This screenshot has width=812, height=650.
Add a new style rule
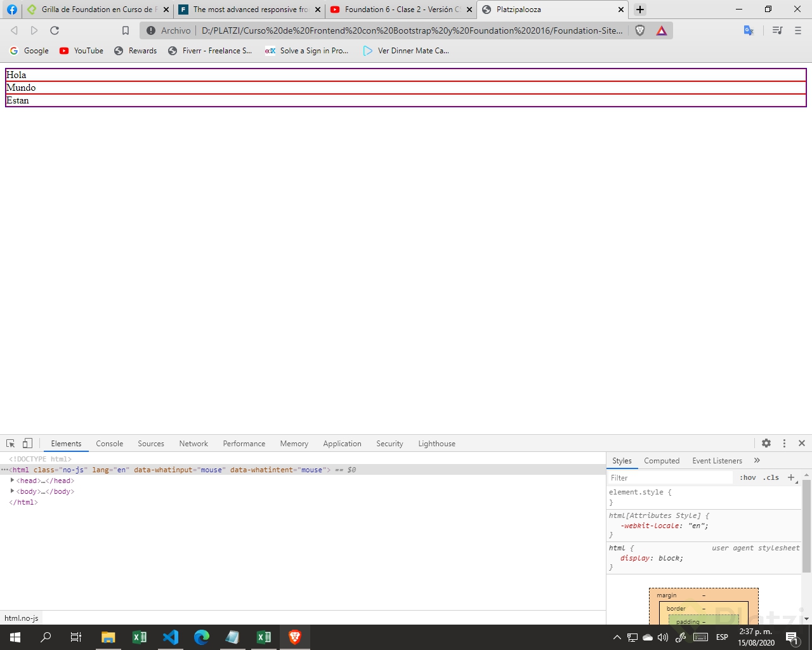coord(791,477)
